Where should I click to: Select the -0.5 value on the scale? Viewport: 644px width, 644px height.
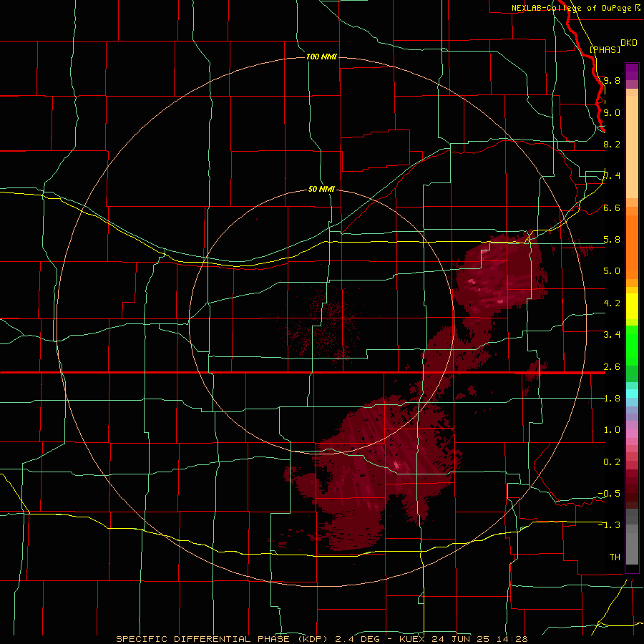pyautogui.click(x=610, y=494)
